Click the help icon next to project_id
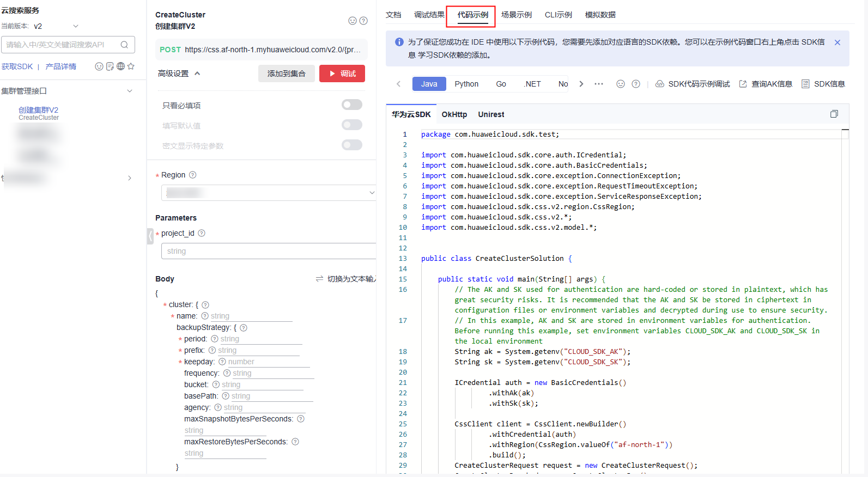This screenshot has height=477, width=868. pos(202,233)
